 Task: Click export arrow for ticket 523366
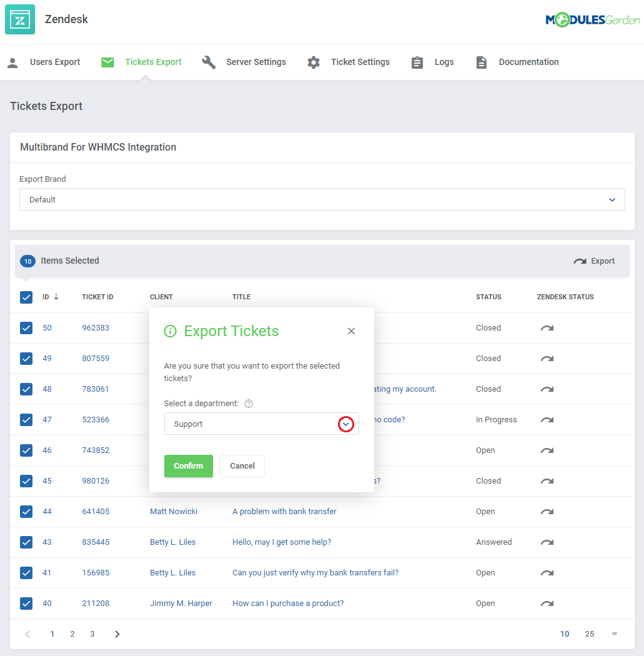coord(547,420)
